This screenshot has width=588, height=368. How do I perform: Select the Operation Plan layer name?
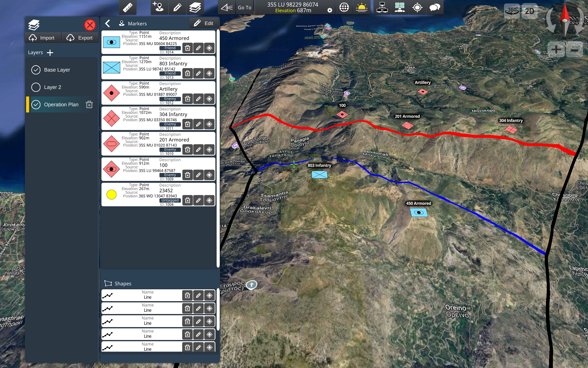click(x=61, y=105)
